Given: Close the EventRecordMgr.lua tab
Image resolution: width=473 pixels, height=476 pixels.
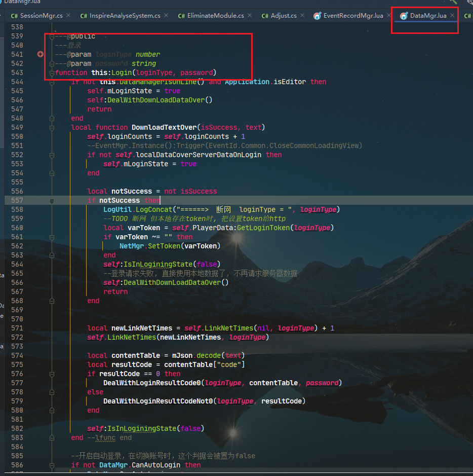Looking at the screenshot, I should tap(389, 16).
